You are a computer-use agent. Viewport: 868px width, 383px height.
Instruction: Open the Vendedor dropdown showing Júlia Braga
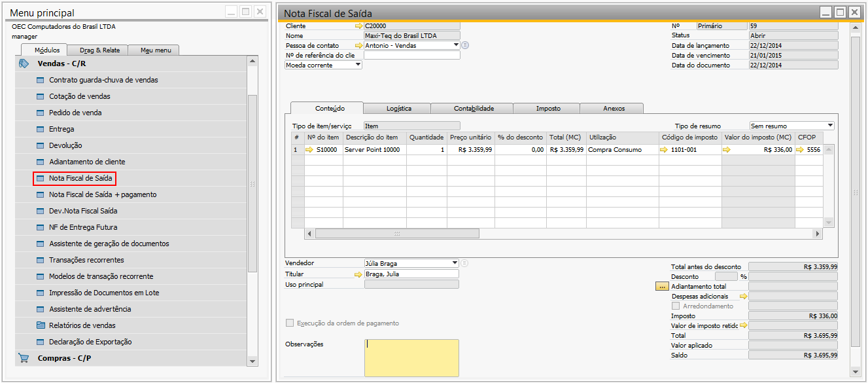click(455, 263)
